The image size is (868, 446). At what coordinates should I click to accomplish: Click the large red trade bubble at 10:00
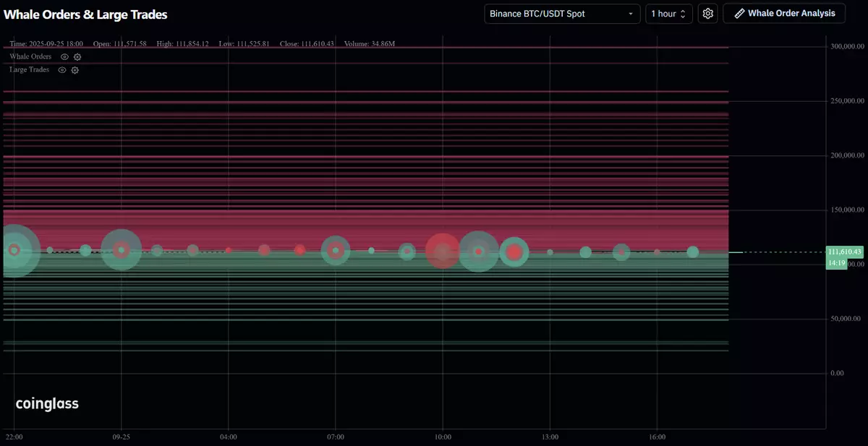[443, 250]
